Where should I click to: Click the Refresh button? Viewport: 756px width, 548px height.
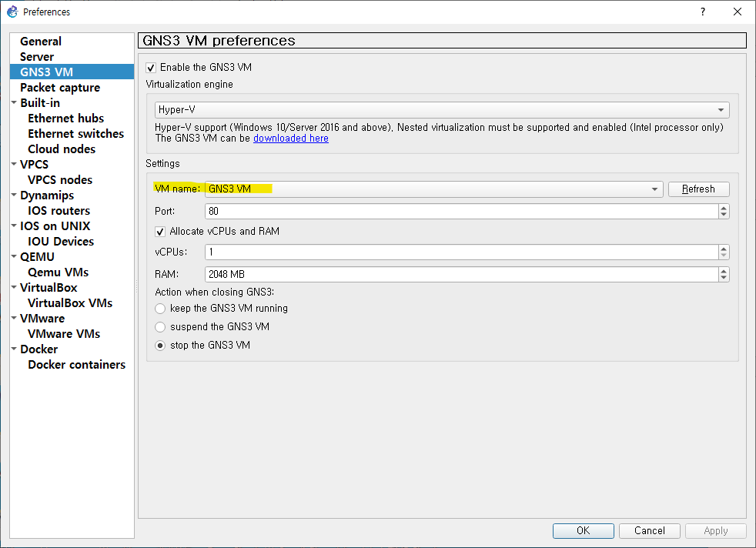coord(698,189)
